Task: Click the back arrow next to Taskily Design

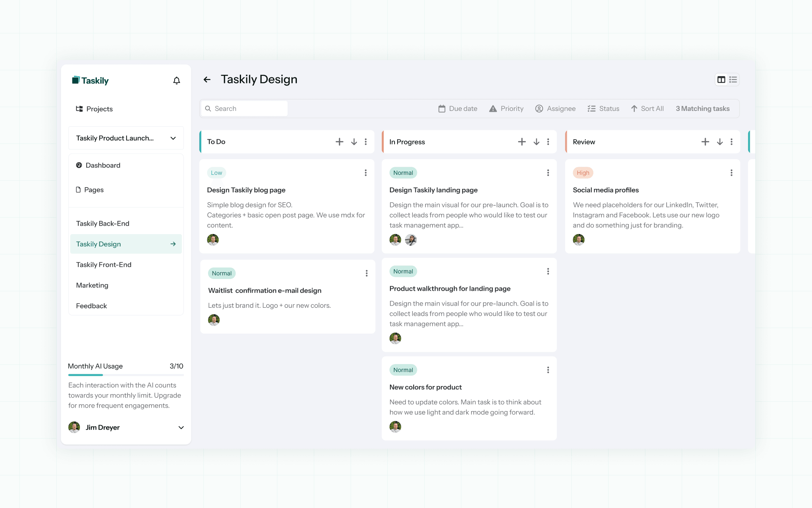Action: pyautogui.click(x=207, y=80)
